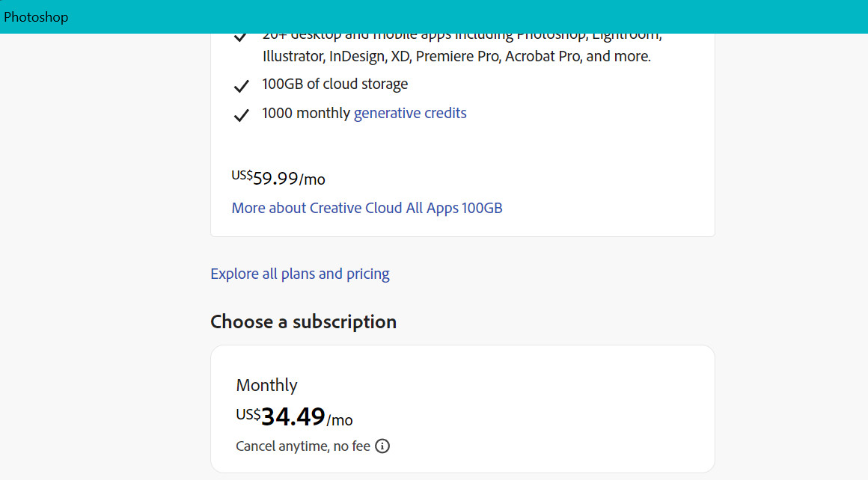This screenshot has width=868, height=480.
Task: Click the Illustrator, InDesign, XD apps line
Action: click(x=456, y=56)
